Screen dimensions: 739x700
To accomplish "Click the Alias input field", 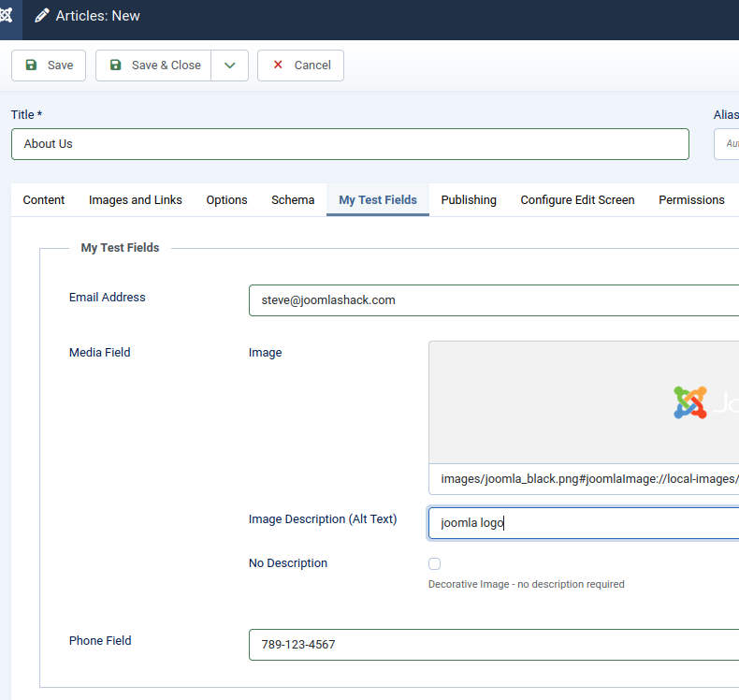I will click(727, 144).
